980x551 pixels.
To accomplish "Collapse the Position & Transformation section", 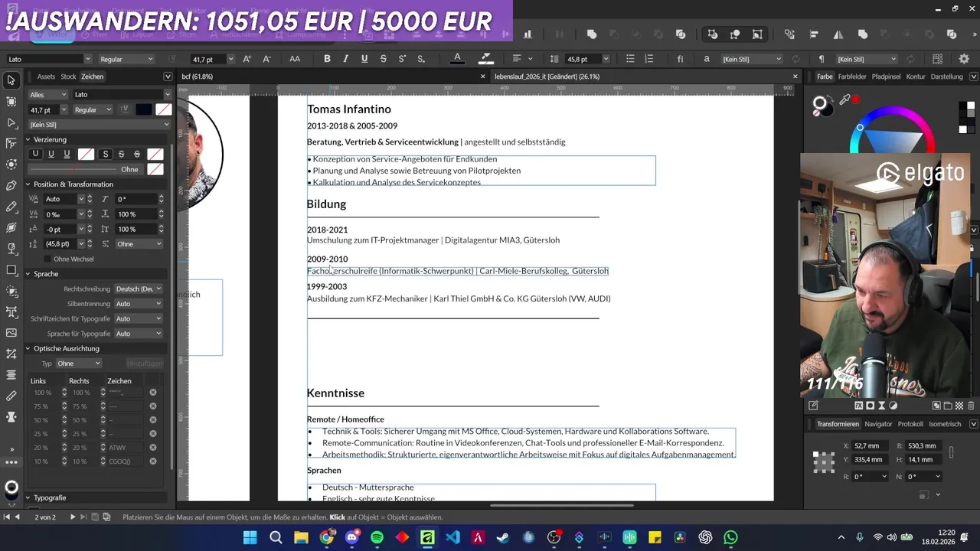I will 28,184.
